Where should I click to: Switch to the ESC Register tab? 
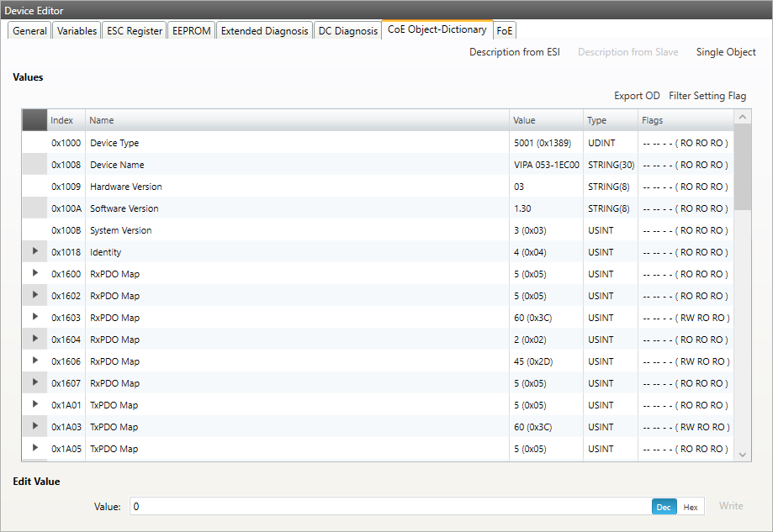(134, 31)
